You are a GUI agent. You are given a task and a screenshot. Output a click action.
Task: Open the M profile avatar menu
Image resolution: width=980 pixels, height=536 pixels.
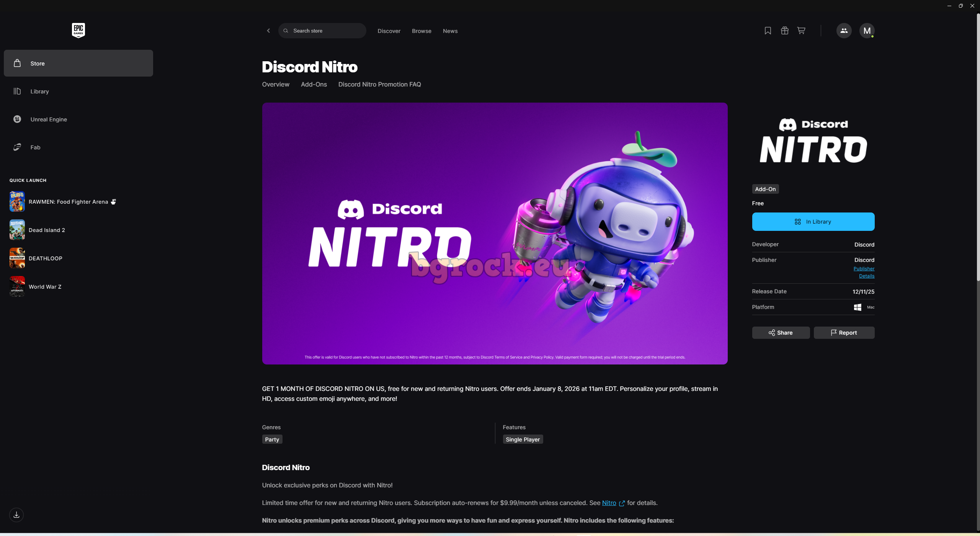tap(867, 31)
